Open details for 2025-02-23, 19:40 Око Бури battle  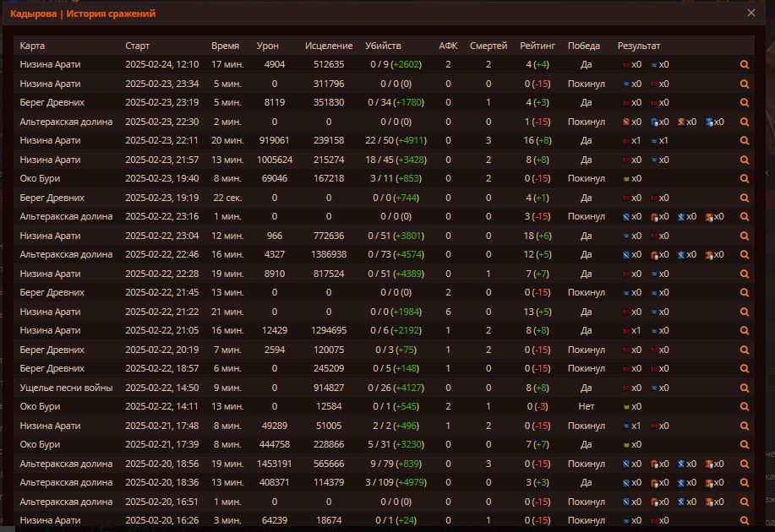(x=745, y=179)
